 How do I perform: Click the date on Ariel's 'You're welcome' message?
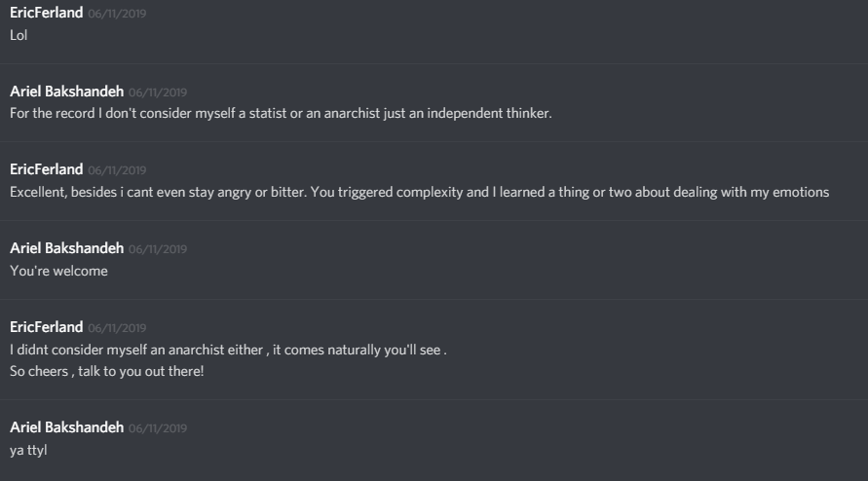[158, 249]
